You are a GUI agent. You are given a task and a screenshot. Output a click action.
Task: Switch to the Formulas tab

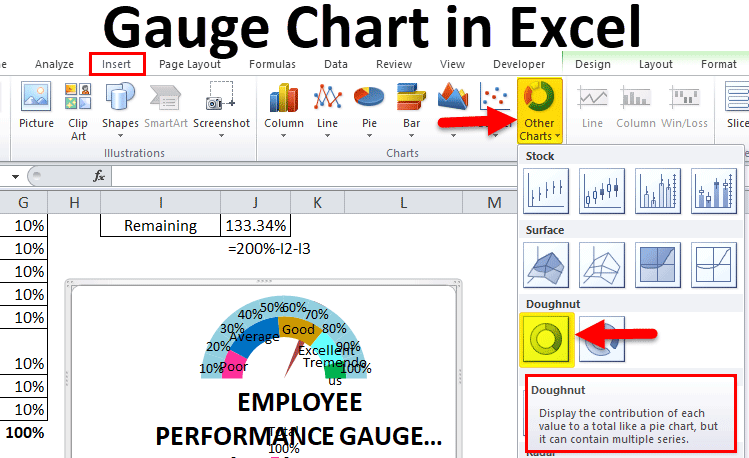click(x=272, y=64)
